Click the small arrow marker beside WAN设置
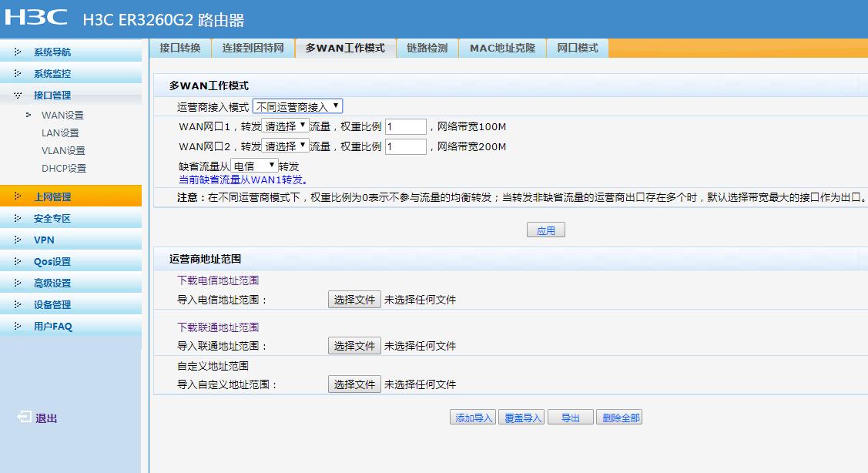This screenshot has height=473, width=868. click(x=28, y=116)
